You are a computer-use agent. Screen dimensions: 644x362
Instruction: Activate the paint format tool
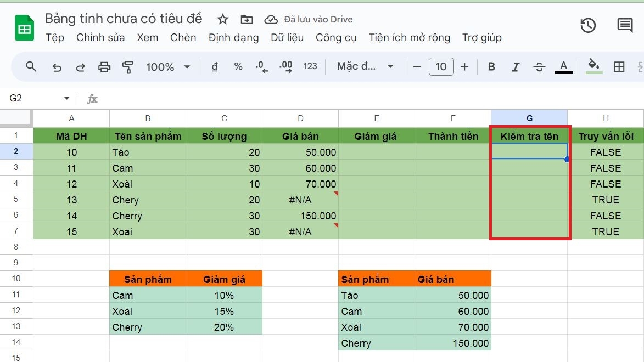[128, 66]
